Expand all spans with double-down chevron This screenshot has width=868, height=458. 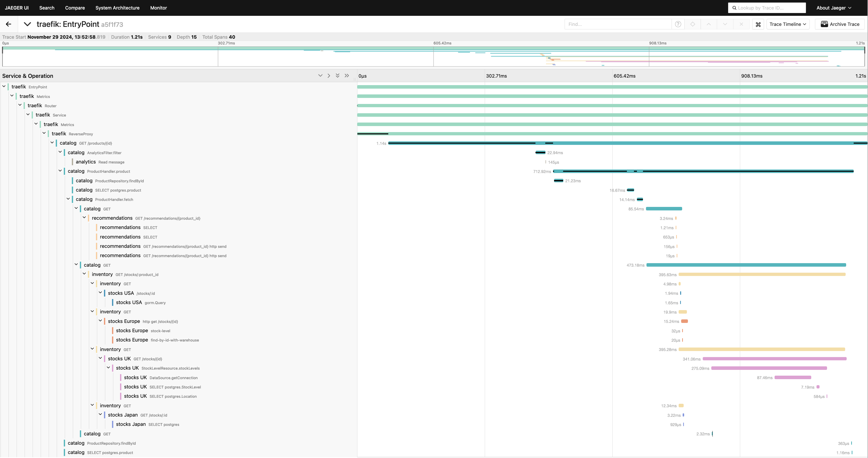337,76
